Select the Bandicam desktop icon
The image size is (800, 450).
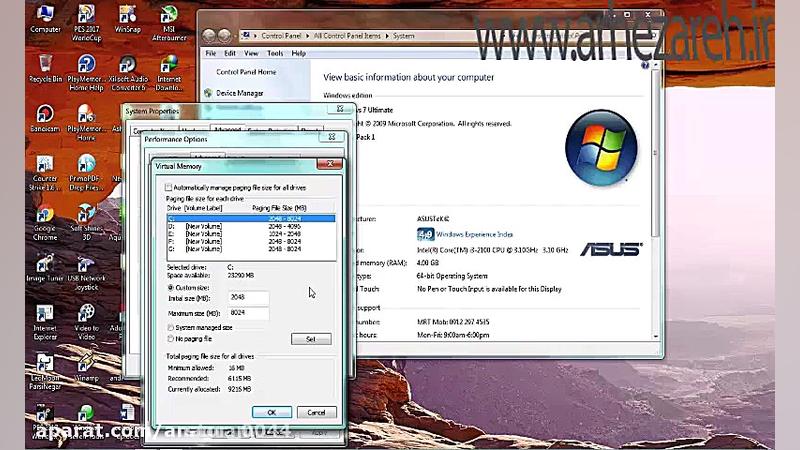(45, 118)
